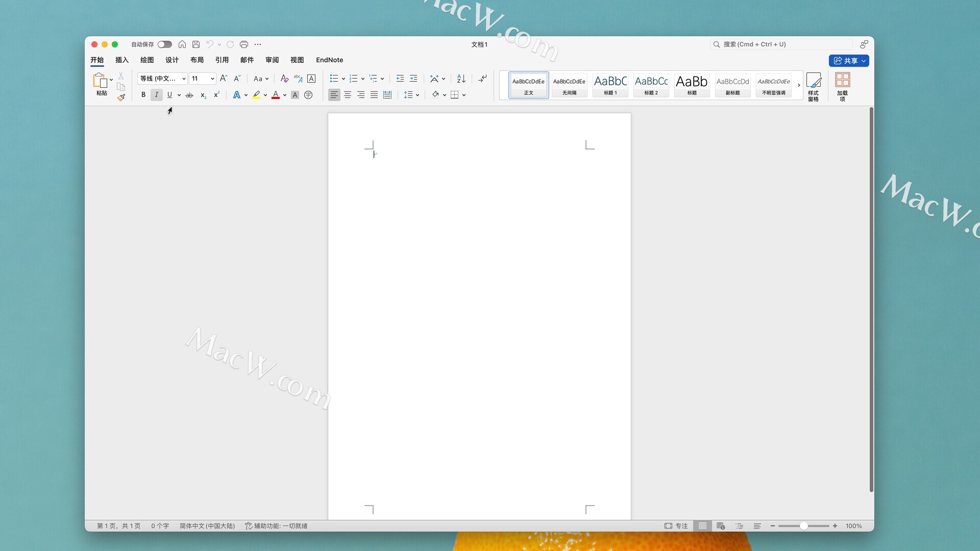Open the Change Case Aa dropdown

(x=261, y=79)
